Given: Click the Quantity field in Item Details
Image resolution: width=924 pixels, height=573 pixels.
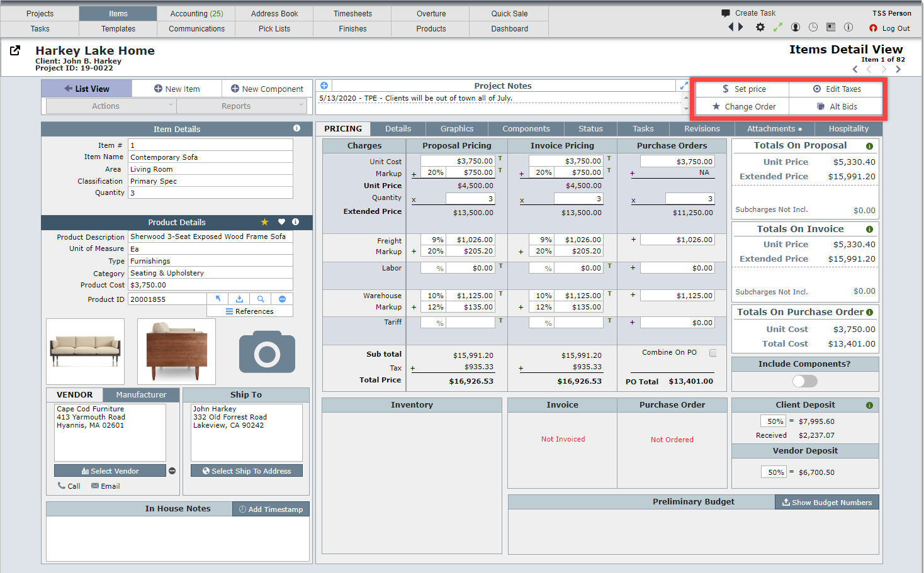Looking at the screenshot, I should [210, 193].
